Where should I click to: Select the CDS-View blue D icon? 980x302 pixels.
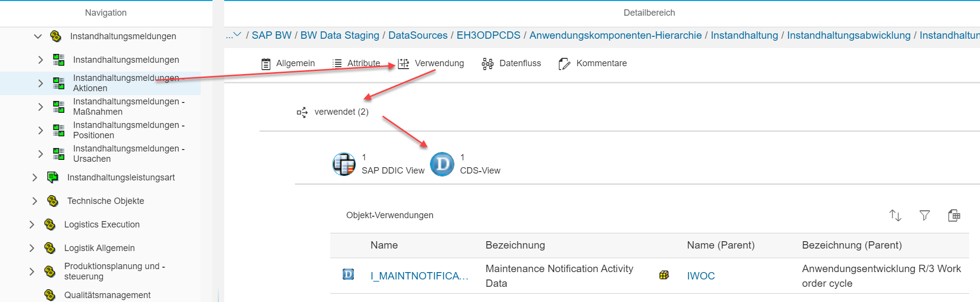coord(442,164)
